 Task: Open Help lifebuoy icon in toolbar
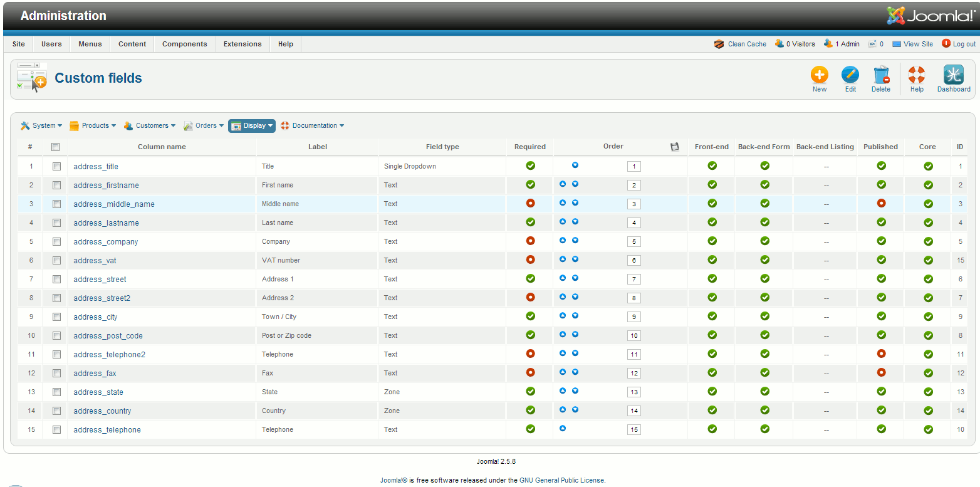916,76
